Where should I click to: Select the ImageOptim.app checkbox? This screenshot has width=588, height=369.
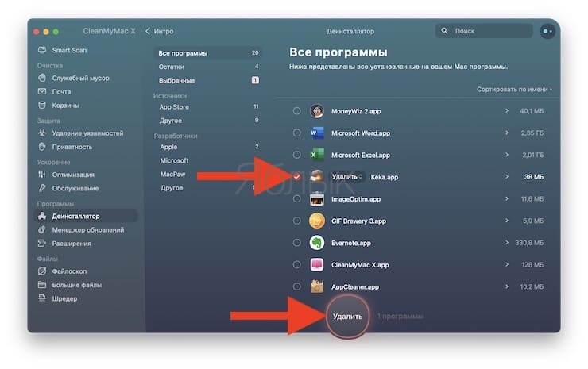[296, 199]
